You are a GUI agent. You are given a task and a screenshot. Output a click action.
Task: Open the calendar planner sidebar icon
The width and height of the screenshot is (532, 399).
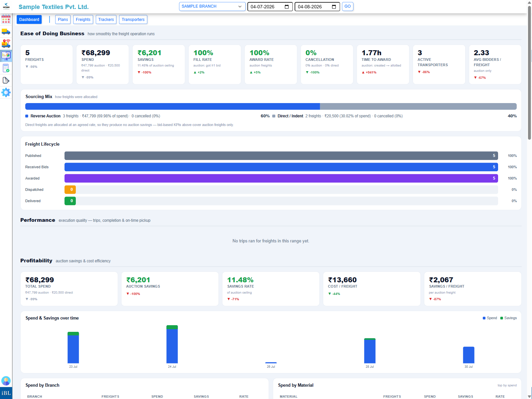[6, 19]
